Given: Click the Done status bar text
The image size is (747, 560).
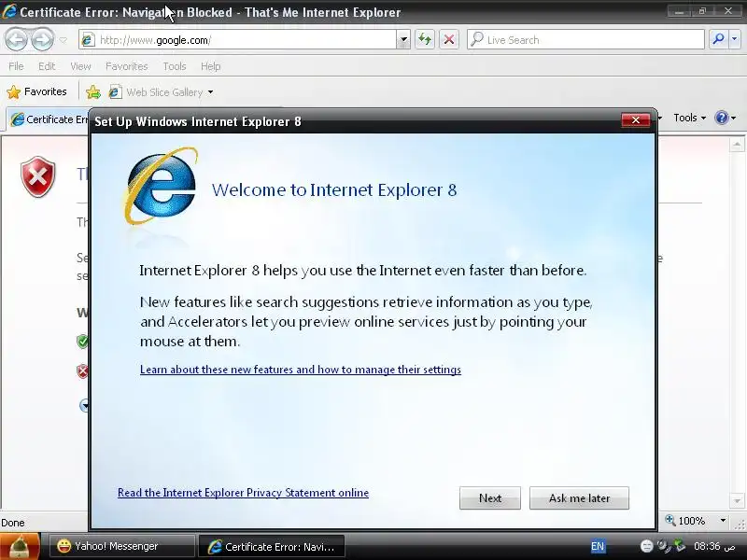Looking at the screenshot, I should tap(13, 523).
